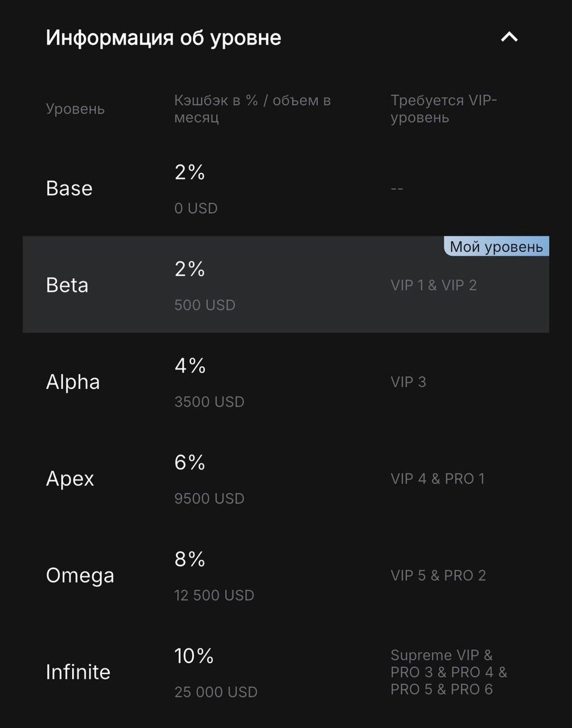Select the Infinite level name
This screenshot has width=572, height=728.
[78, 672]
